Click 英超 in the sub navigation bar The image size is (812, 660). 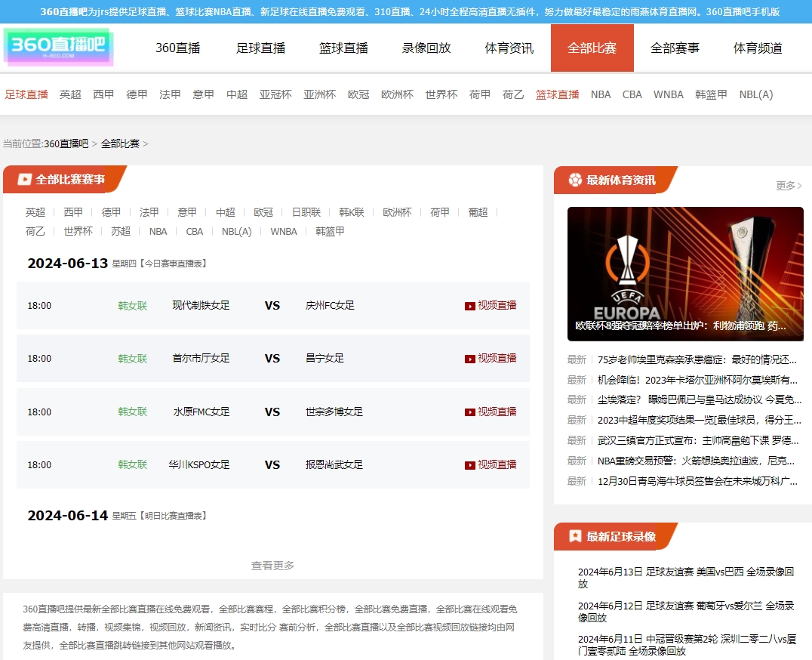tap(70, 94)
